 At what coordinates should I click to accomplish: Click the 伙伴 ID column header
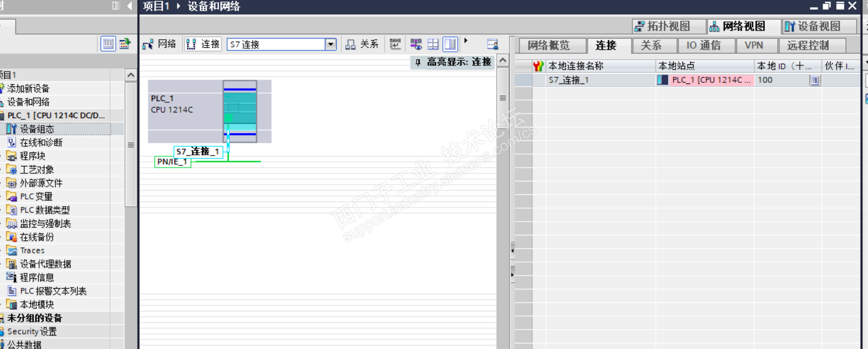[x=841, y=66]
